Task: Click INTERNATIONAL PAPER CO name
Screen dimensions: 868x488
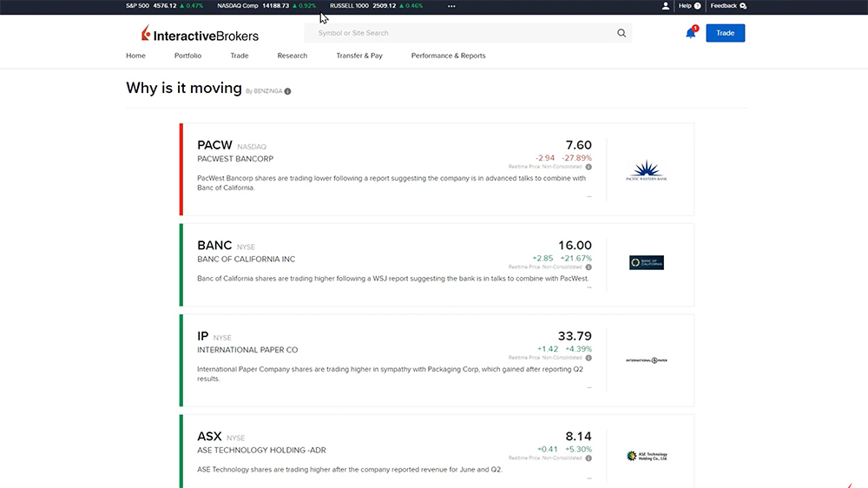Action: [247, 350]
